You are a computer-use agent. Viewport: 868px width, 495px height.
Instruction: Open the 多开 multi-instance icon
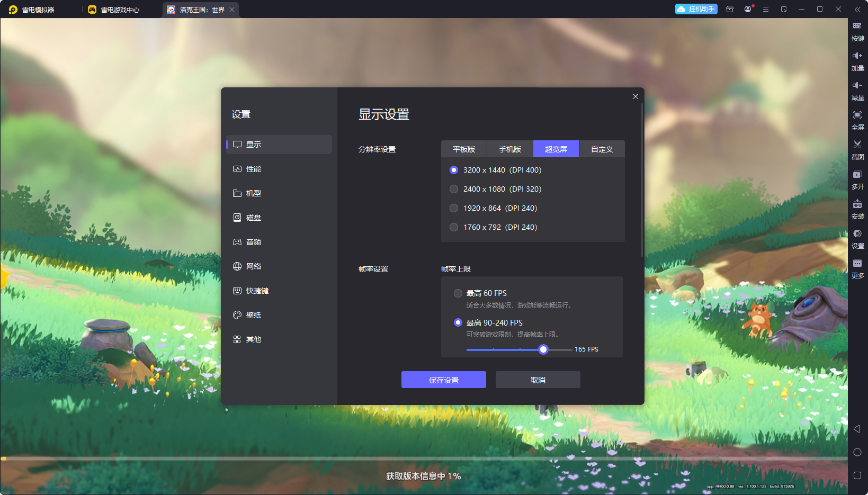pyautogui.click(x=857, y=179)
